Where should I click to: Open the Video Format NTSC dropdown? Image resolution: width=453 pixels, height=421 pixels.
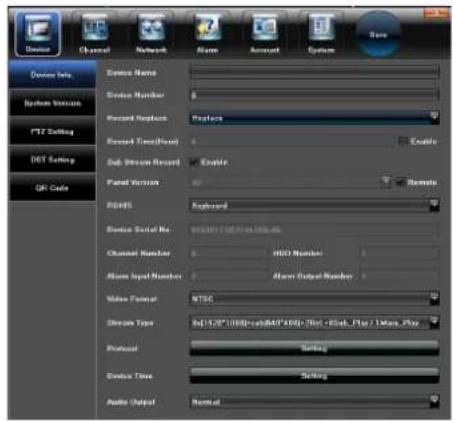[x=314, y=299]
